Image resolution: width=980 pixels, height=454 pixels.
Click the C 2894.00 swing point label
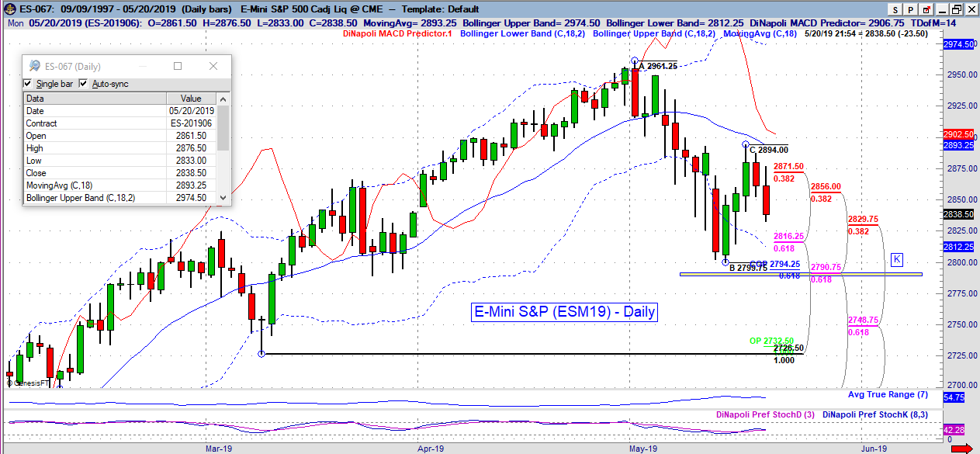(x=769, y=150)
